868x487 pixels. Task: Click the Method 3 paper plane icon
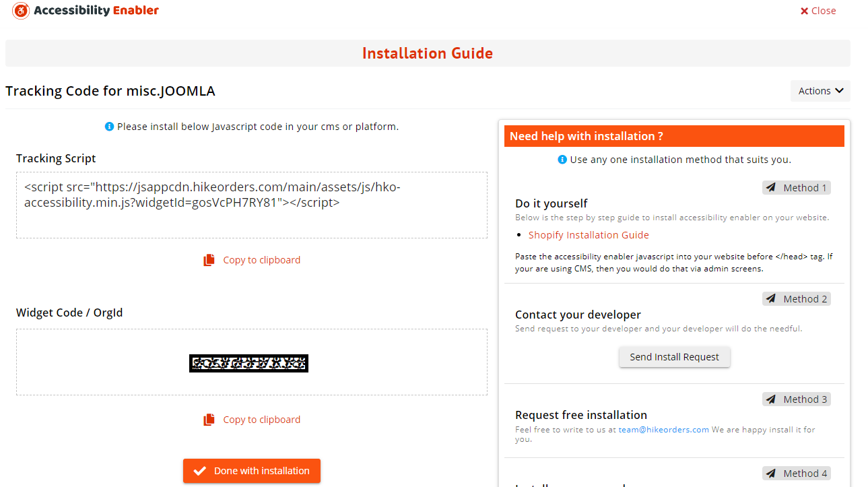(772, 399)
